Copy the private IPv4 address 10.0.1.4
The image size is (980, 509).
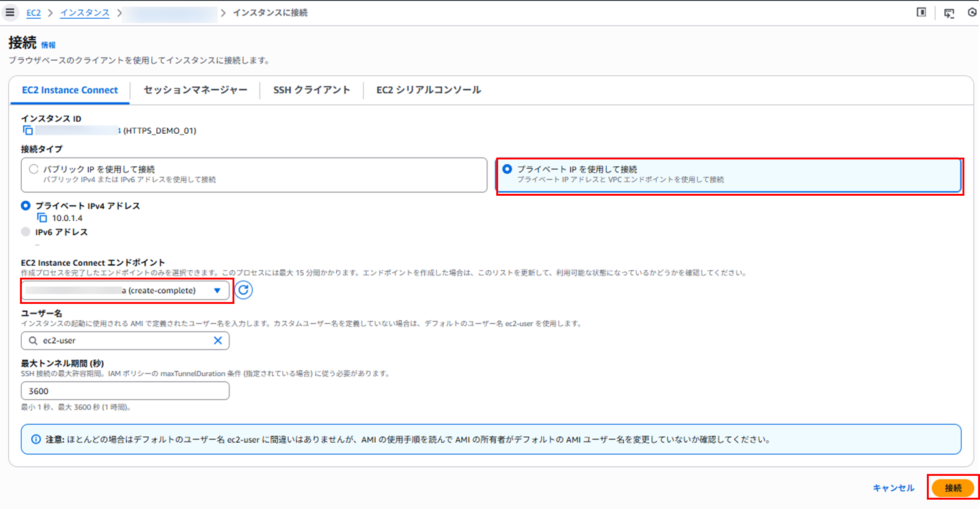[x=42, y=218]
